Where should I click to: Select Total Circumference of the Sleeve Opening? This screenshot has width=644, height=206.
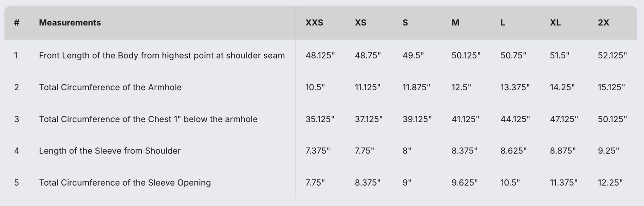click(125, 182)
